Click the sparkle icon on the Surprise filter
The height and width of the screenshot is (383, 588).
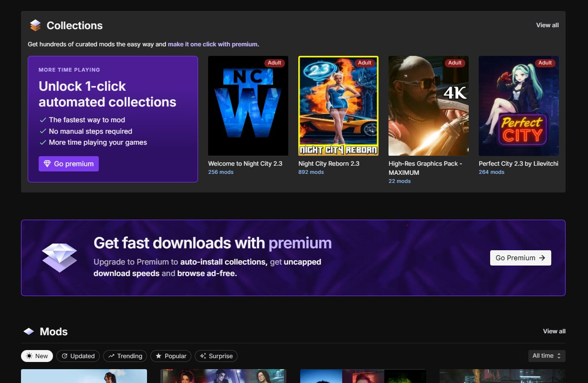click(203, 356)
